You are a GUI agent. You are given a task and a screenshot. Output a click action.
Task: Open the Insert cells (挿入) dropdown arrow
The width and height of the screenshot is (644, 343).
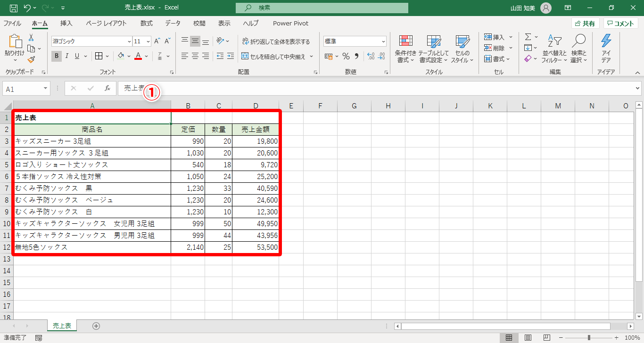(x=511, y=37)
